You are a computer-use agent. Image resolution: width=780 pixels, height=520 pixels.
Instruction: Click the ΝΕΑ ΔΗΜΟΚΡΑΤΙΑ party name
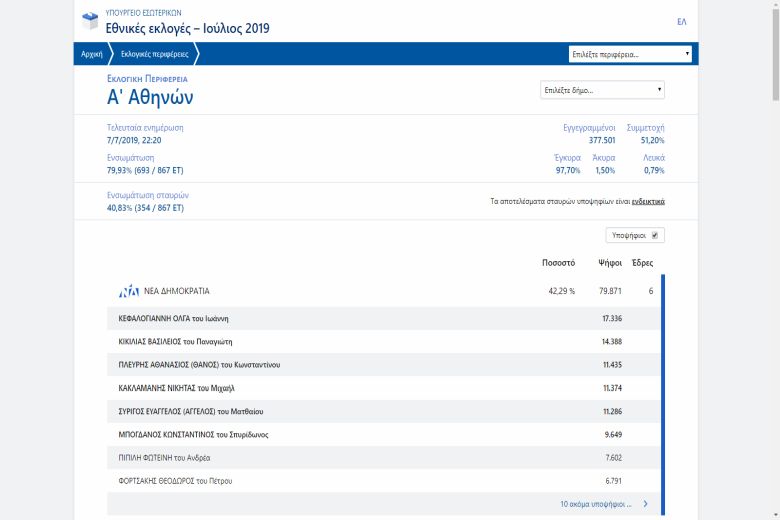click(x=178, y=291)
